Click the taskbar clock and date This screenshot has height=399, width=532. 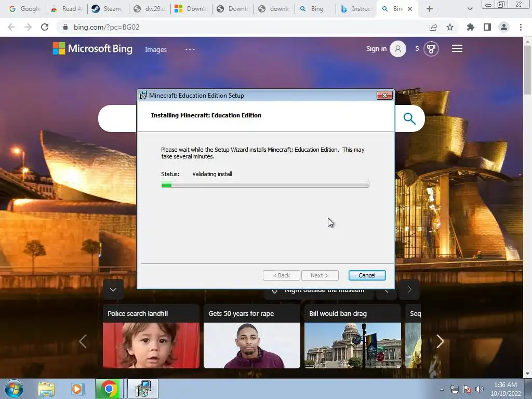click(506, 389)
